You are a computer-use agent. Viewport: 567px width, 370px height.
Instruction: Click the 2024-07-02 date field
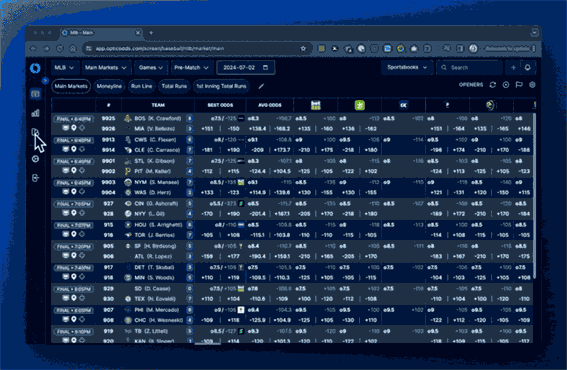click(x=245, y=68)
